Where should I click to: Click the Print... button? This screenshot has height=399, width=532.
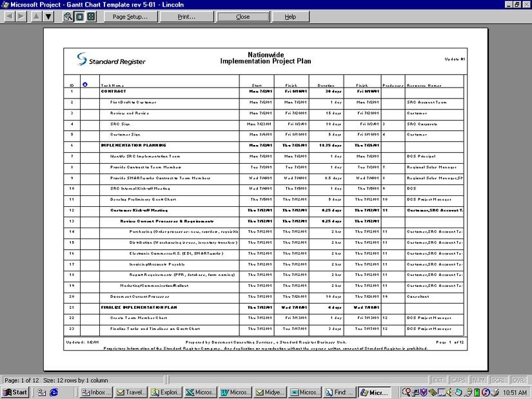186,17
